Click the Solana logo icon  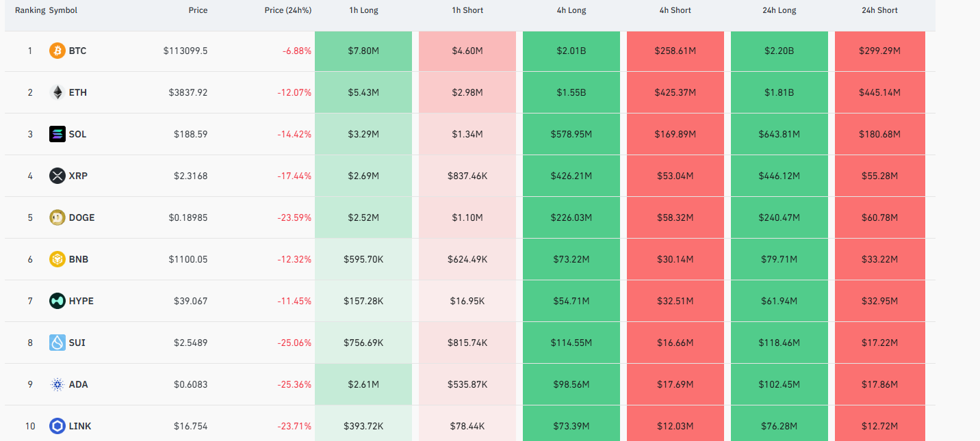(x=57, y=134)
